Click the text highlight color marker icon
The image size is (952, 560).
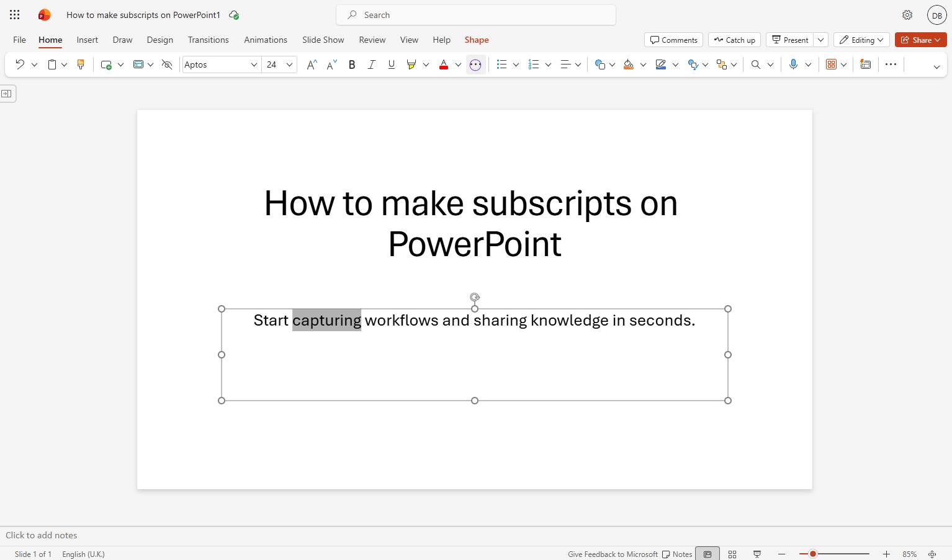coord(411,64)
